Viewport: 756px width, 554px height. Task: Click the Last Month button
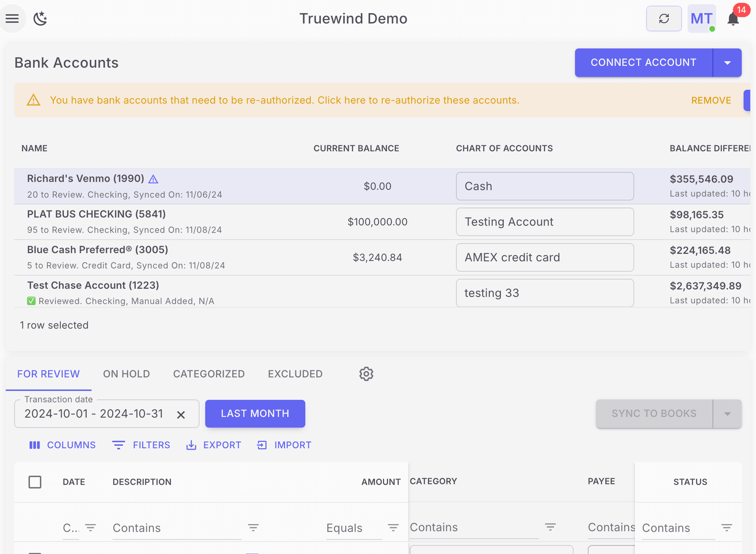point(255,414)
